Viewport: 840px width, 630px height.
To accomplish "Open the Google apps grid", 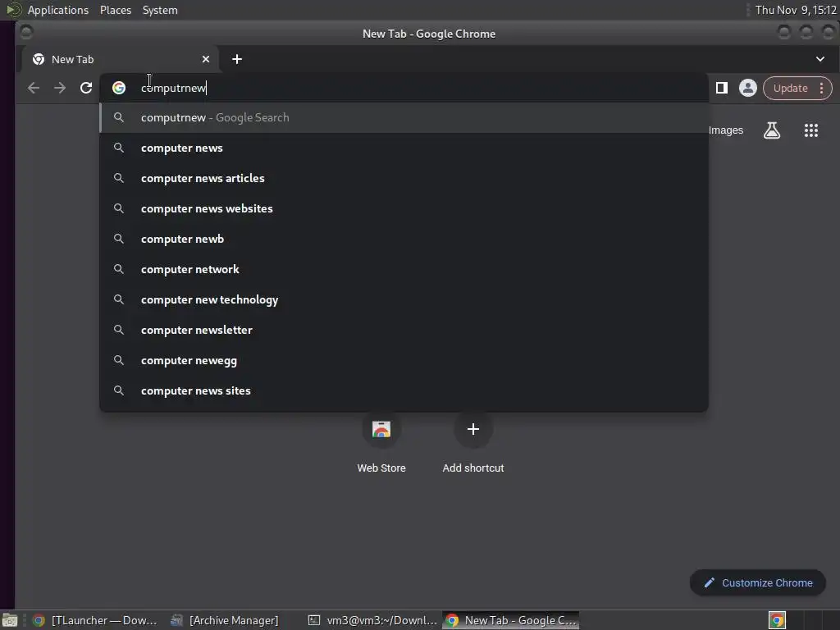I will (811, 130).
